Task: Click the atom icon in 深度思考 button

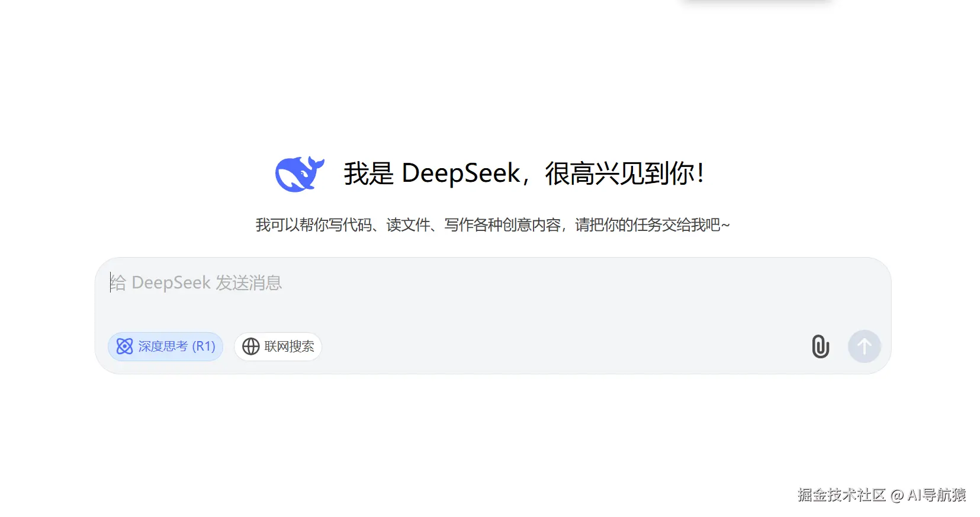Action: [124, 346]
